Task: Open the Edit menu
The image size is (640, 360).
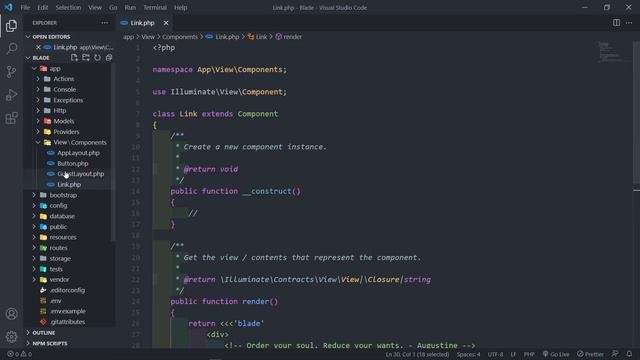Action: pos(42,7)
